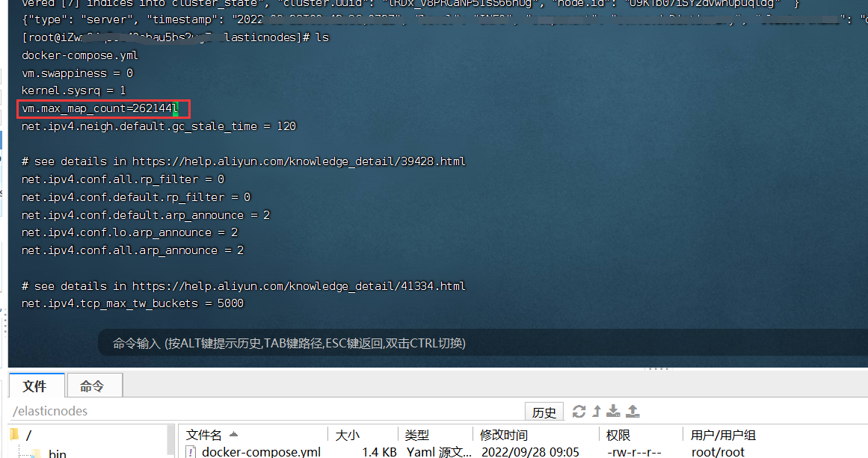The width and height of the screenshot is (868, 458).
Task: Click net.ipv4.conf.all.arp_announce line
Action: 133,250
